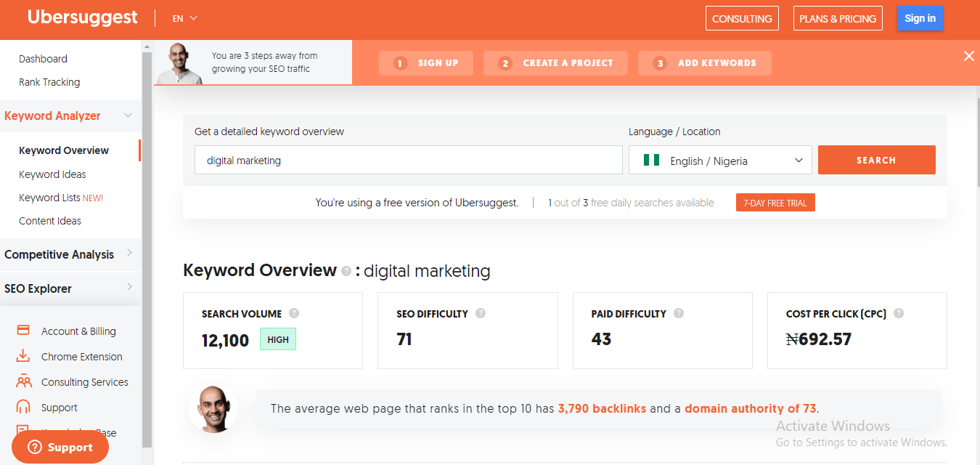Viewport: 980px width, 465px height.
Task: Click the COST PER CLICK help icon
Action: tap(899, 313)
